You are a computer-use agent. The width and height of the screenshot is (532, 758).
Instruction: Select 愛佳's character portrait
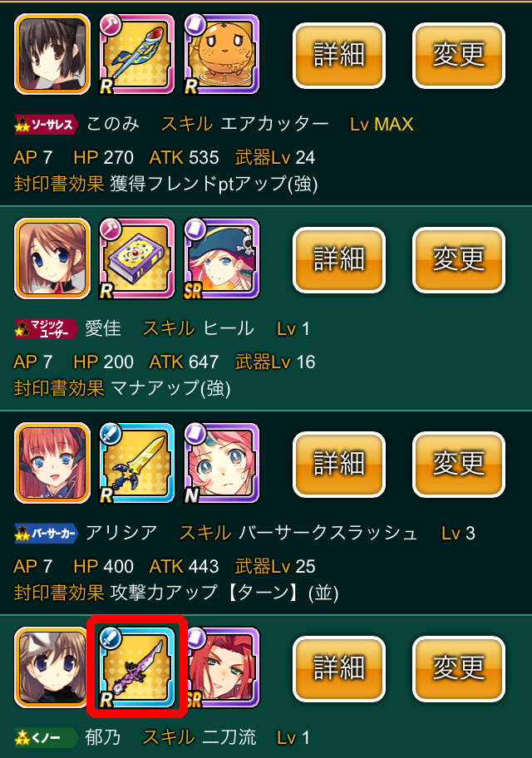pyautogui.click(x=52, y=258)
